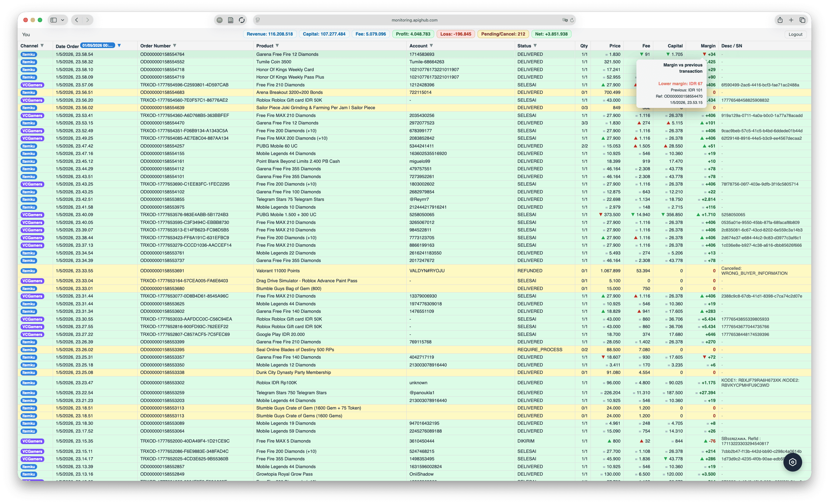Open the Order Number column filter
This screenshot has height=504, width=829.
174,46
